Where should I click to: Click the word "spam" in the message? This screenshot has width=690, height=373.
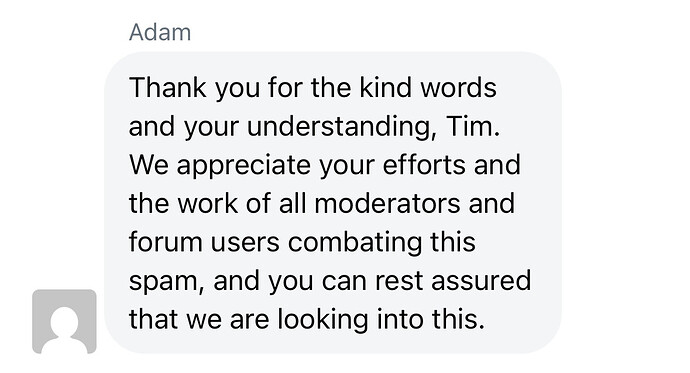(163, 282)
